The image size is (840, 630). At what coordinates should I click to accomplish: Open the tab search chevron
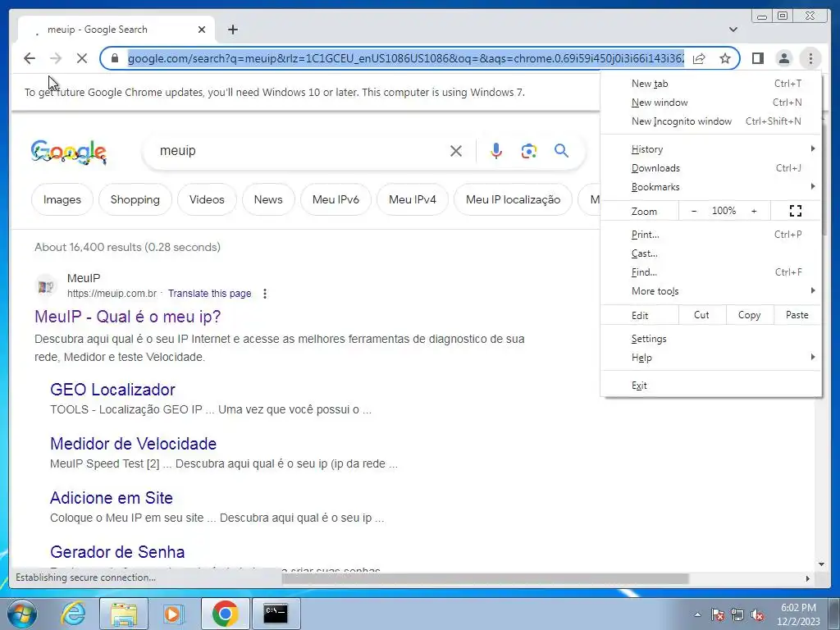tap(733, 30)
